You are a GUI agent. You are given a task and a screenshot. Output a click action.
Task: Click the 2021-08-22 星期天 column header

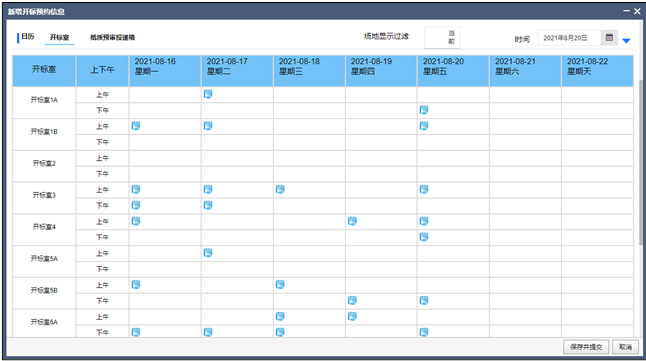coord(597,71)
